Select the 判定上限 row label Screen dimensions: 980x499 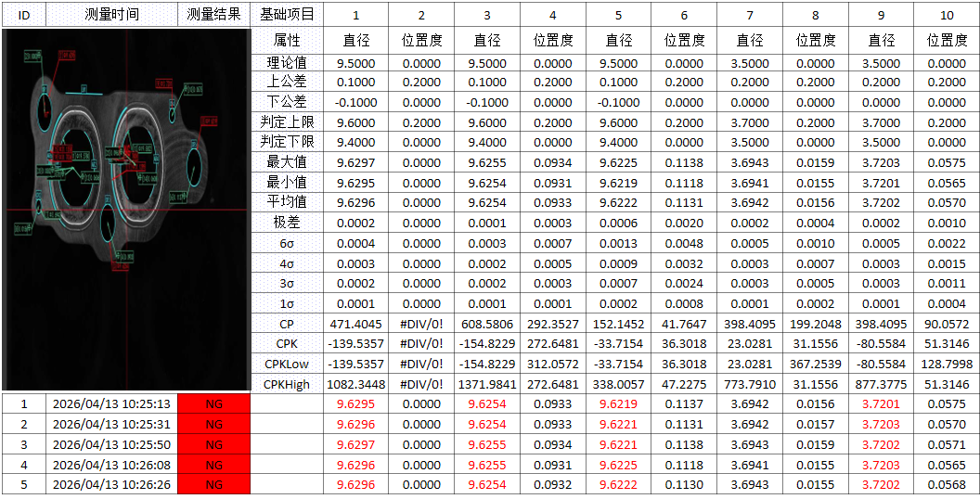(x=287, y=123)
